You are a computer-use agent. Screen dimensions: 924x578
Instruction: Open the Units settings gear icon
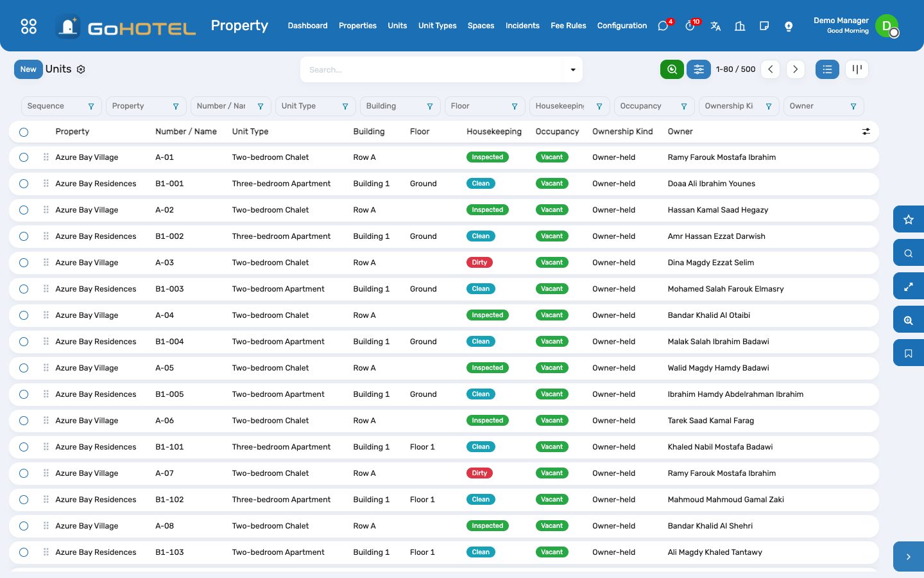pyautogui.click(x=81, y=69)
